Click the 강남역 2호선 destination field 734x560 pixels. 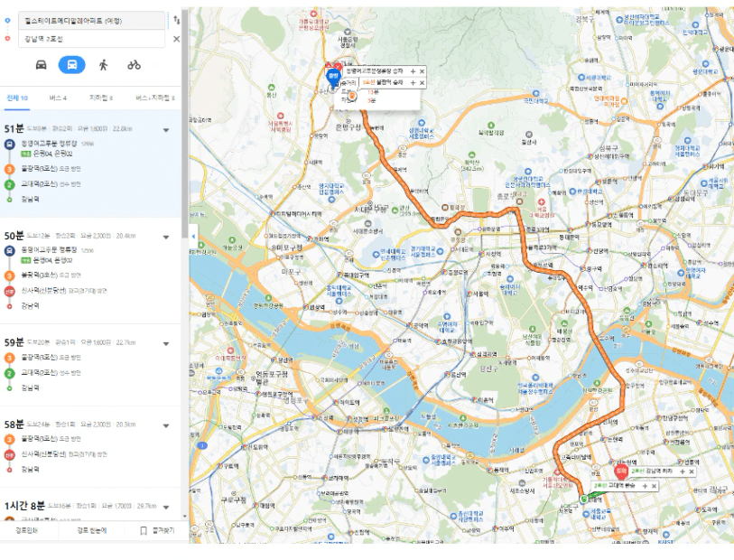click(92, 39)
